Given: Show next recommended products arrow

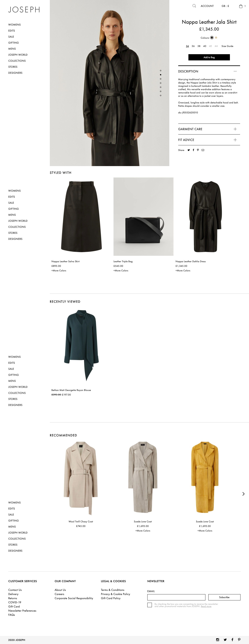Looking at the screenshot, I should [243, 494].
